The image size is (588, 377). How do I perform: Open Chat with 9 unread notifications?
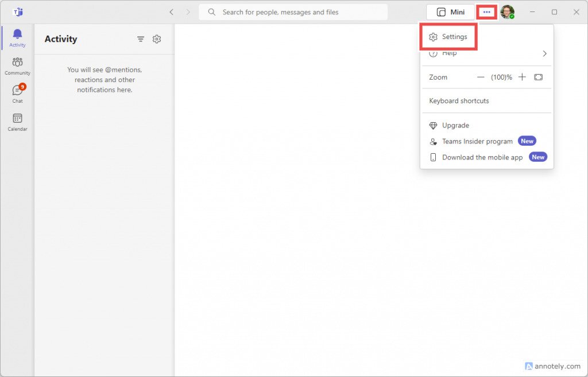(17, 92)
